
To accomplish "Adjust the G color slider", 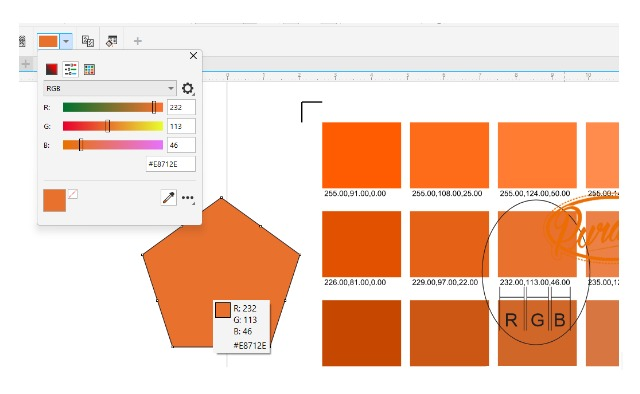I will pyautogui.click(x=113, y=126).
